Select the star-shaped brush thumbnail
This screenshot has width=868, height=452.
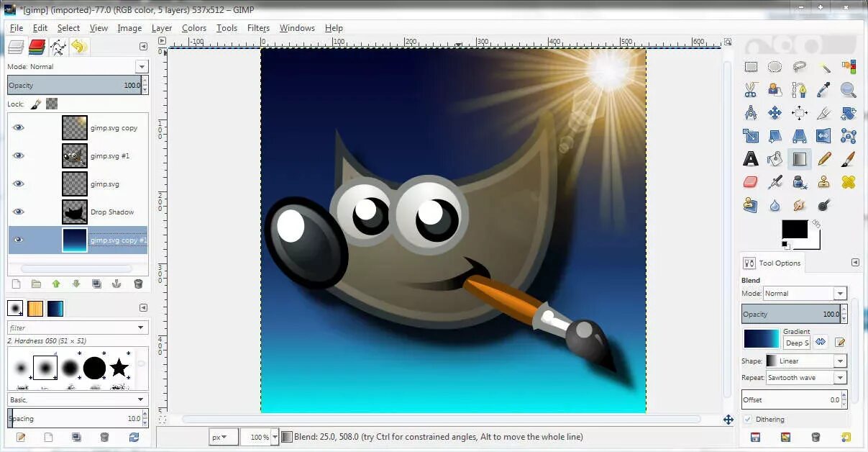(119, 368)
